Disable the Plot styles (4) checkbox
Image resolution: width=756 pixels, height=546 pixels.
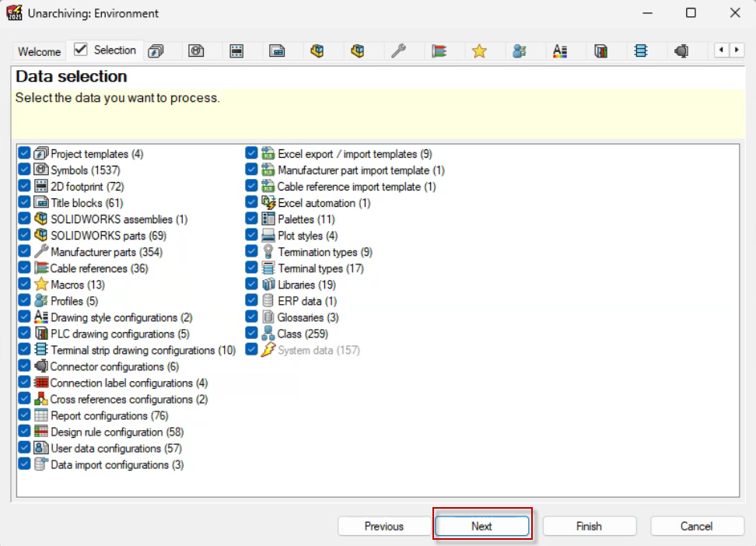coord(251,235)
